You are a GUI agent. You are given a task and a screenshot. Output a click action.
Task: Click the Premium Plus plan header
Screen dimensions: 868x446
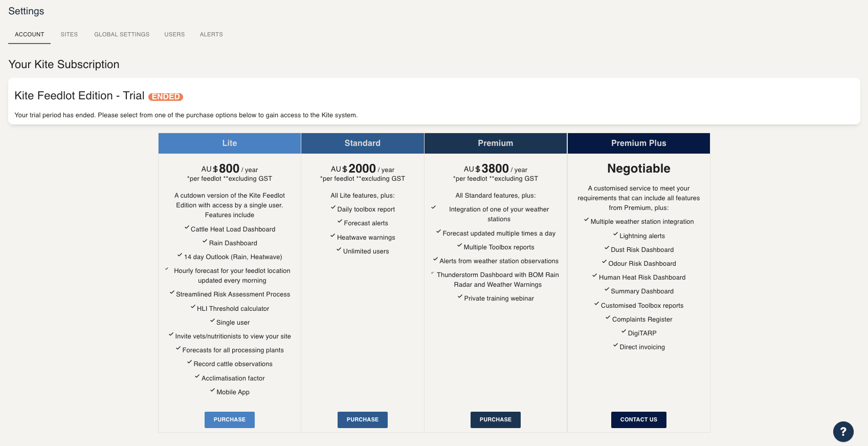(x=639, y=143)
